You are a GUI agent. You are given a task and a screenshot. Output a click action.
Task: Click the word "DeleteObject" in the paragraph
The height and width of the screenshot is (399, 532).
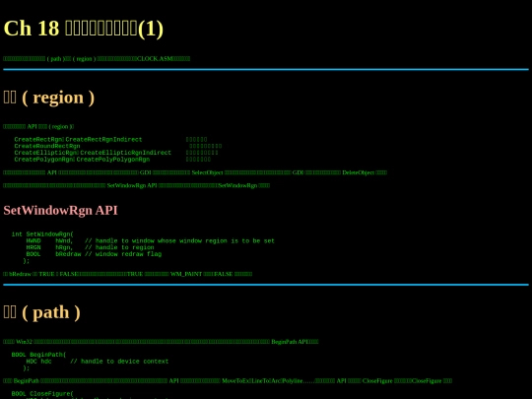point(359,172)
